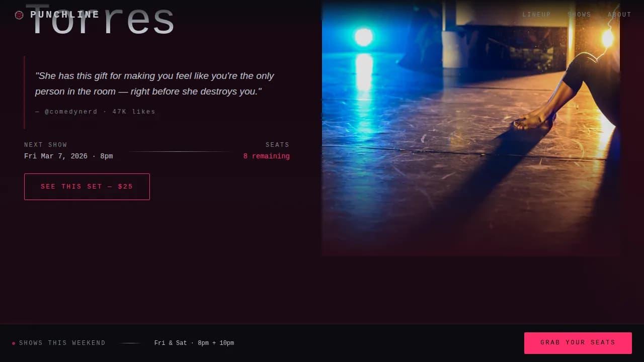Click the Fri Mar 7, 2026 show date
The width and height of the screenshot is (644, 362).
point(68,156)
